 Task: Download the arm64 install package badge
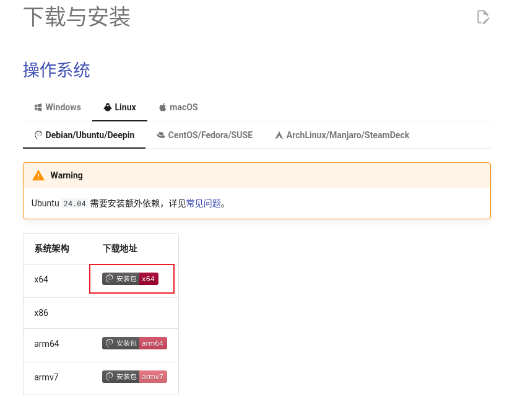pos(134,343)
